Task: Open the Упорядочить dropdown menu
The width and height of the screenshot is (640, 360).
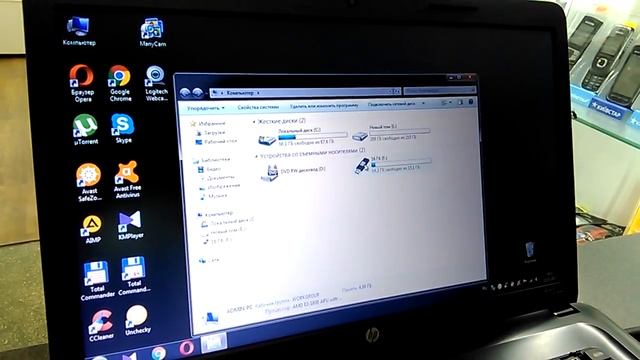Action: point(206,108)
